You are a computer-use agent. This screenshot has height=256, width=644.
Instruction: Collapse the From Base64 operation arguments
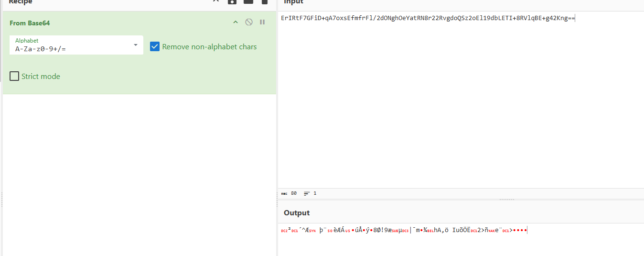(x=235, y=22)
